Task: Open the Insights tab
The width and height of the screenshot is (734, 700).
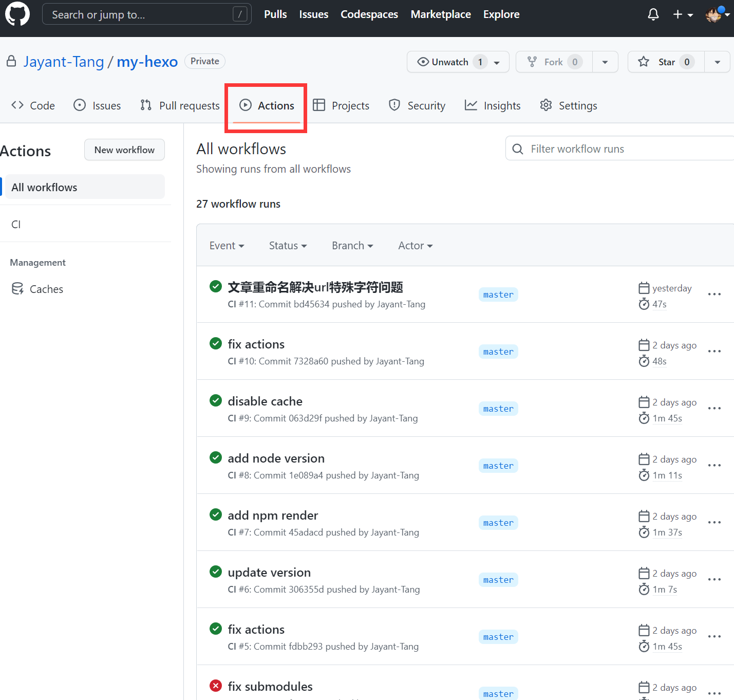Action: tap(493, 105)
